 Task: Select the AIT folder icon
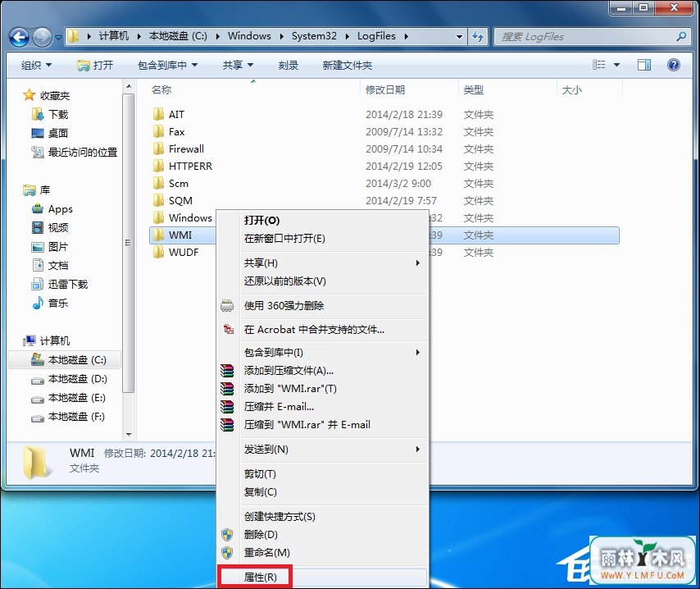(158, 114)
